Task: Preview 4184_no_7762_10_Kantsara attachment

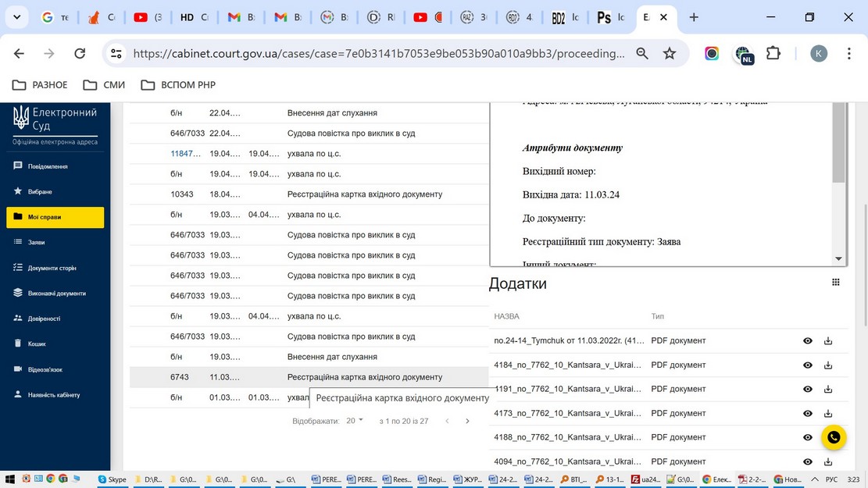Action: [x=808, y=365]
